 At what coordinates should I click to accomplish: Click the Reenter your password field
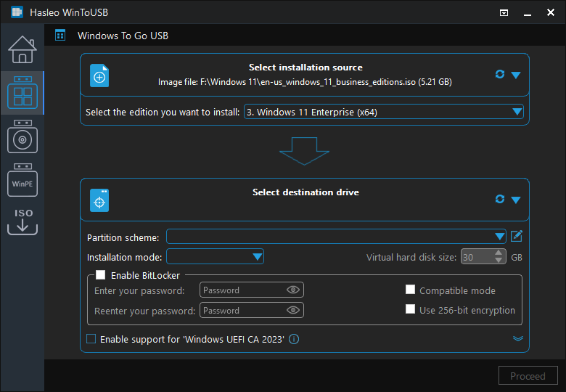point(252,310)
